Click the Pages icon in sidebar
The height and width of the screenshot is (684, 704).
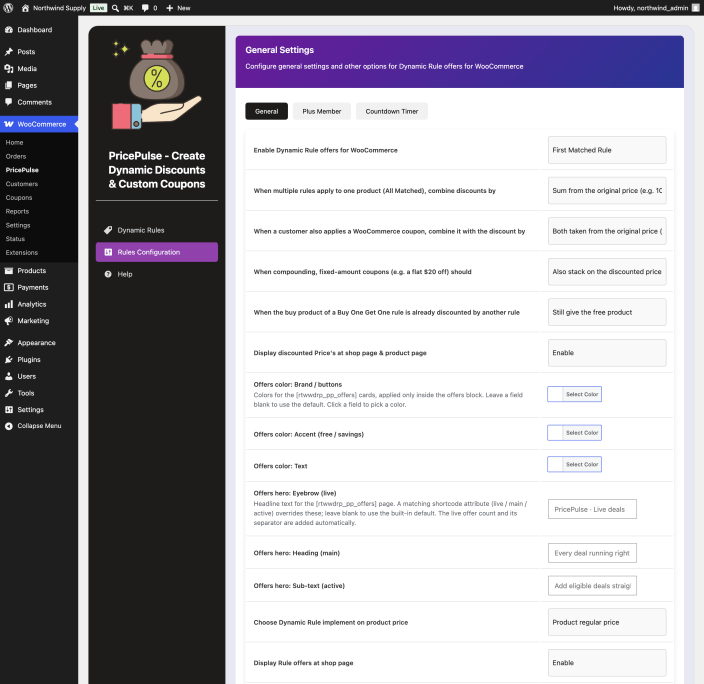tap(9, 85)
